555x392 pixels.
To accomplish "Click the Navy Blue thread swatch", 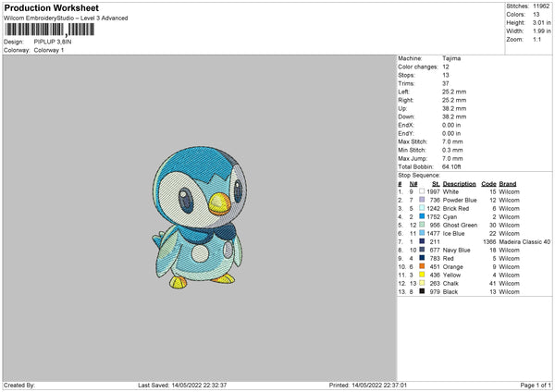I will (x=422, y=250).
